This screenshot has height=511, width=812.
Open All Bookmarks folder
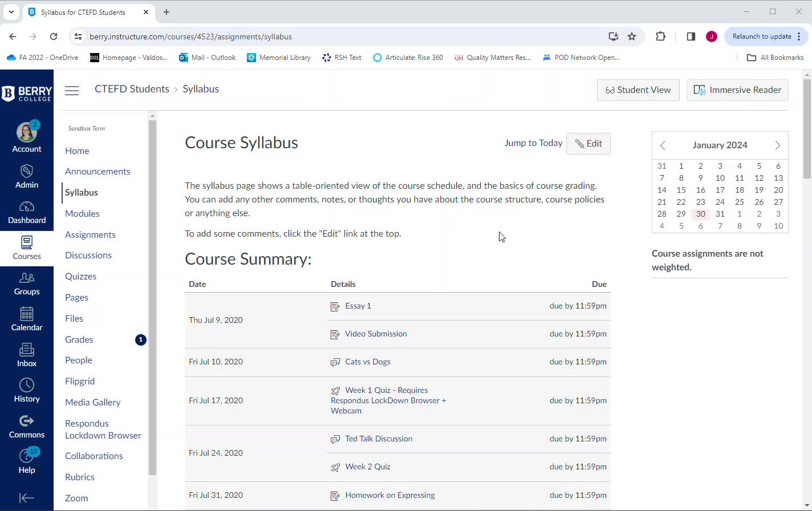coord(775,58)
